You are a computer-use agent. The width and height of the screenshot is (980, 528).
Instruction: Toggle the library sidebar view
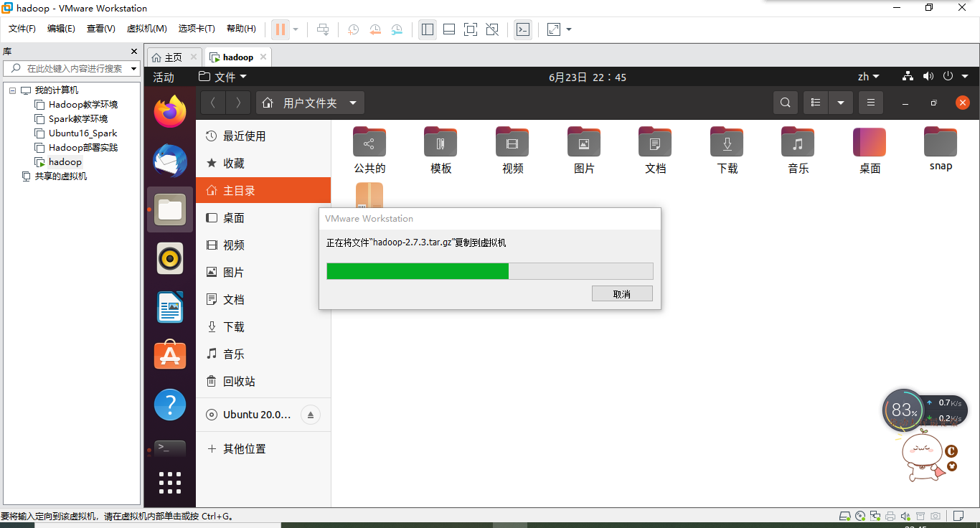(428, 29)
